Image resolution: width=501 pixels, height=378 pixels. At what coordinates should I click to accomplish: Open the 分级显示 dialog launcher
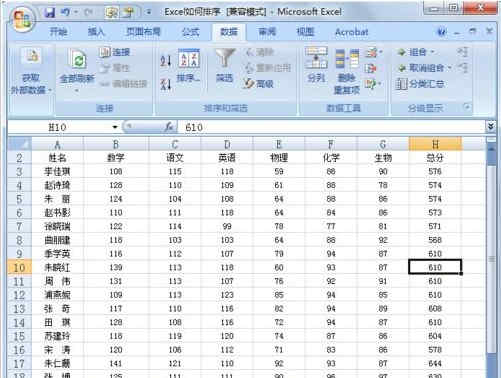tap(467, 107)
